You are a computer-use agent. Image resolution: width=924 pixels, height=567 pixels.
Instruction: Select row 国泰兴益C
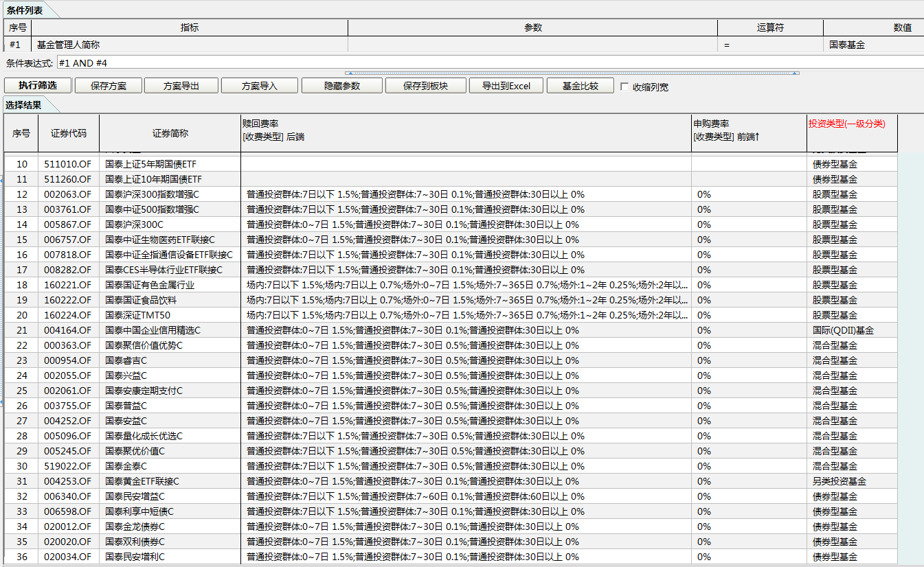point(451,375)
